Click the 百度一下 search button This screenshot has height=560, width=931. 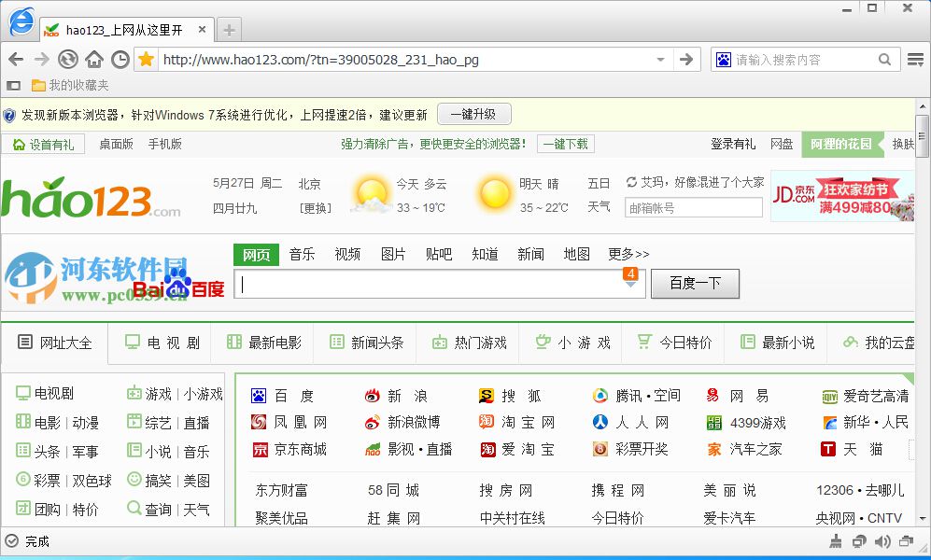point(695,283)
